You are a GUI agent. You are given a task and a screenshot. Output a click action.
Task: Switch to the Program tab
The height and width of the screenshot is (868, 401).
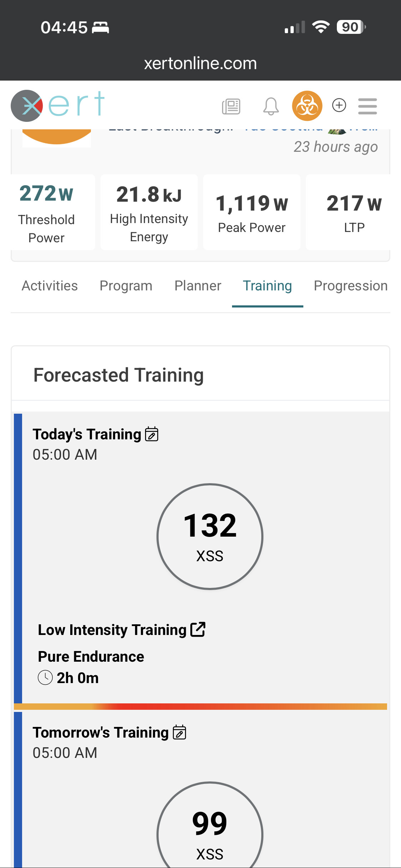pos(126,286)
